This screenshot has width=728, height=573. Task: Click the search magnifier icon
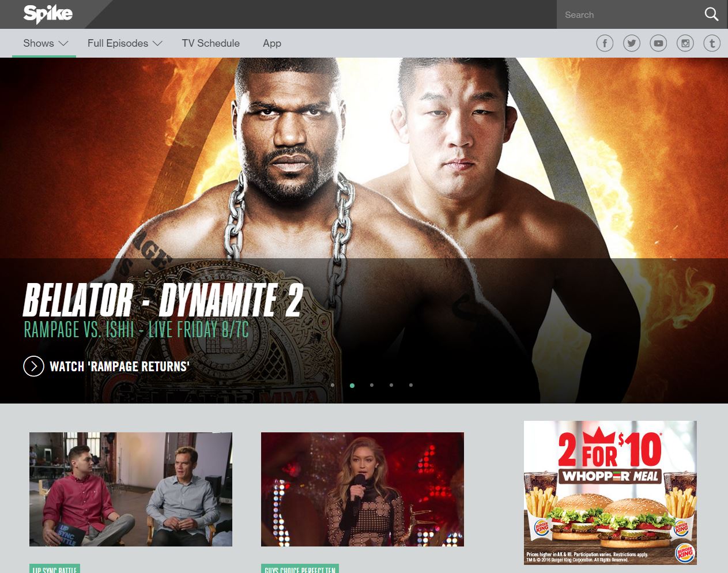click(712, 14)
